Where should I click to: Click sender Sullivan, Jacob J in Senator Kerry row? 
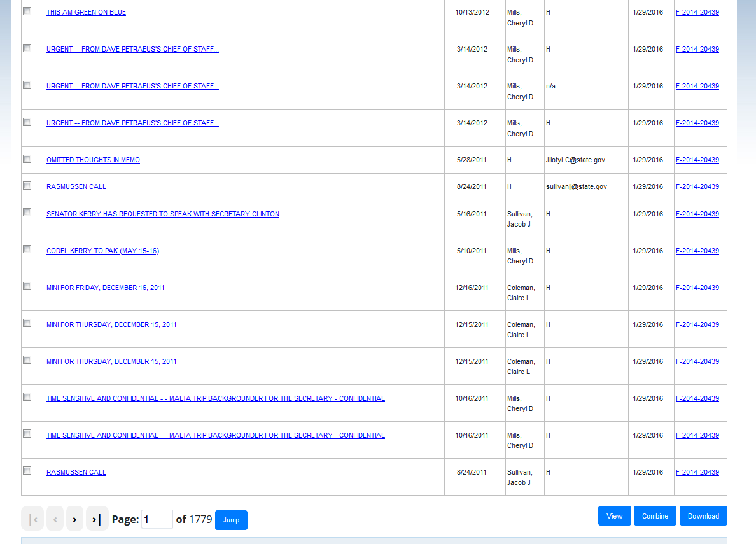coord(520,219)
